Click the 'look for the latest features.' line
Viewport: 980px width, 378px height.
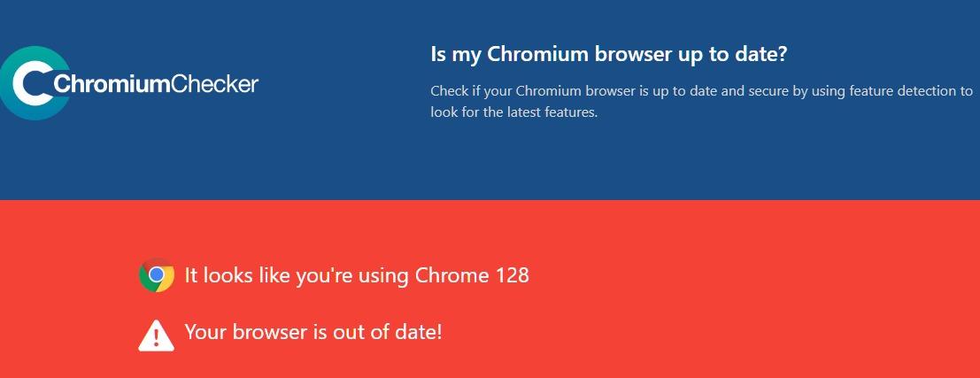click(x=513, y=113)
